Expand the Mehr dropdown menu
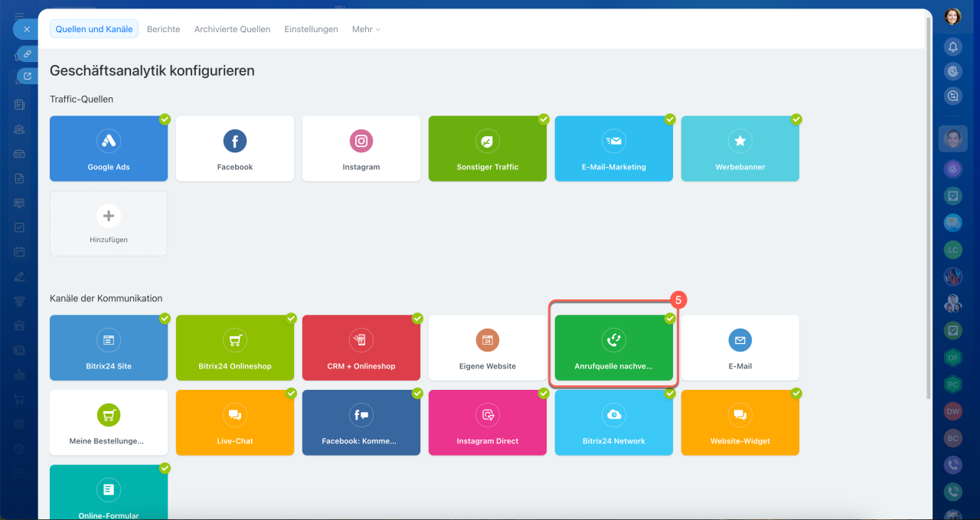 tap(366, 29)
